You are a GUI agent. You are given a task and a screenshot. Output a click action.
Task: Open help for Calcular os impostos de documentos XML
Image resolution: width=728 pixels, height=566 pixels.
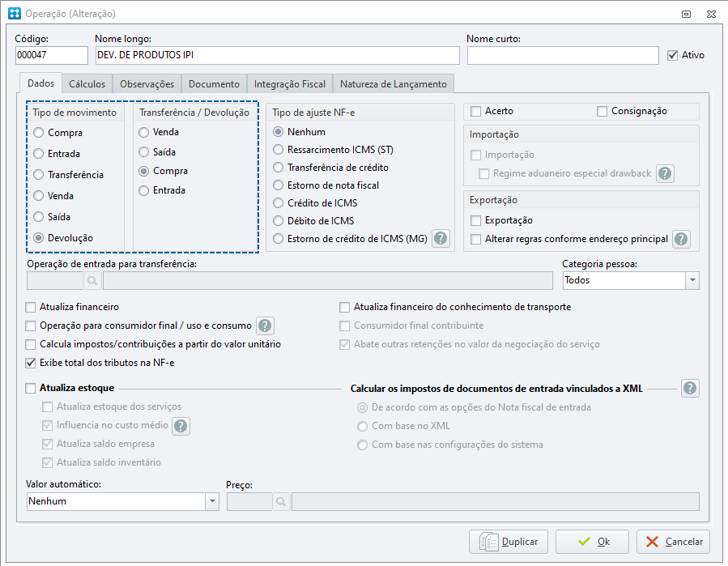pyautogui.click(x=690, y=388)
